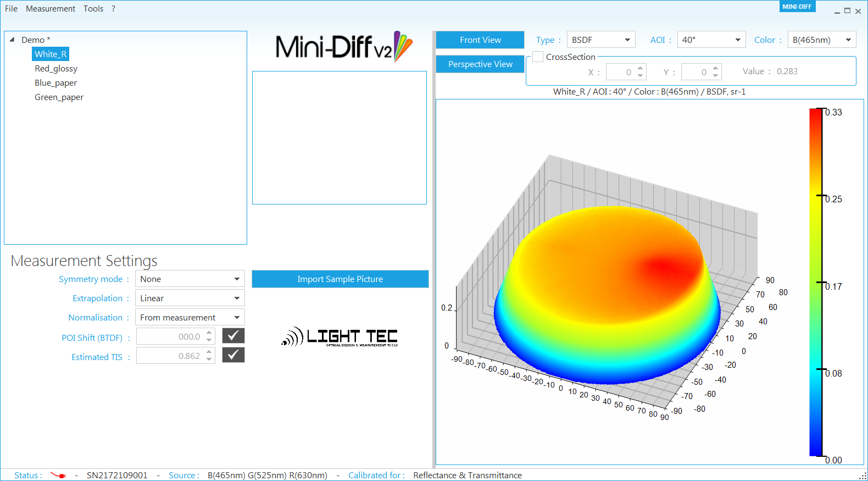
Task: Switch to Front View
Action: (x=480, y=40)
